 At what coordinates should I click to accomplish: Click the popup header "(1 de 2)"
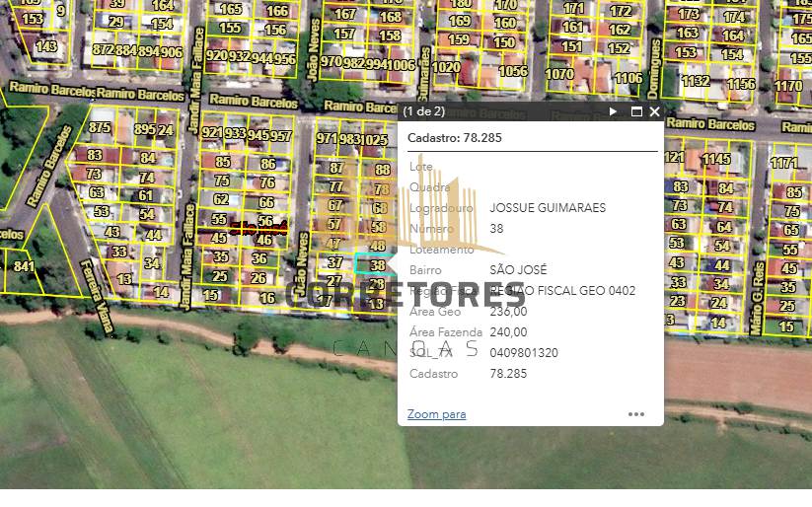coord(424,112)
